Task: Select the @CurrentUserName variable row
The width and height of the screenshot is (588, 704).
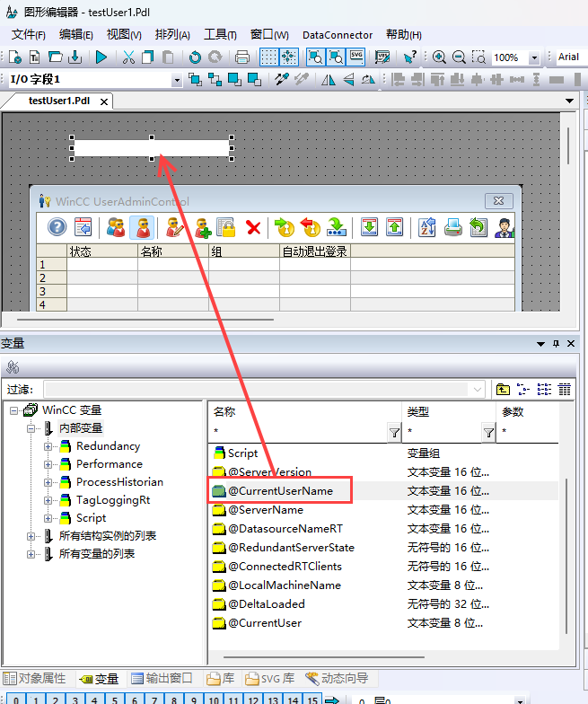Action: (280, 491)
